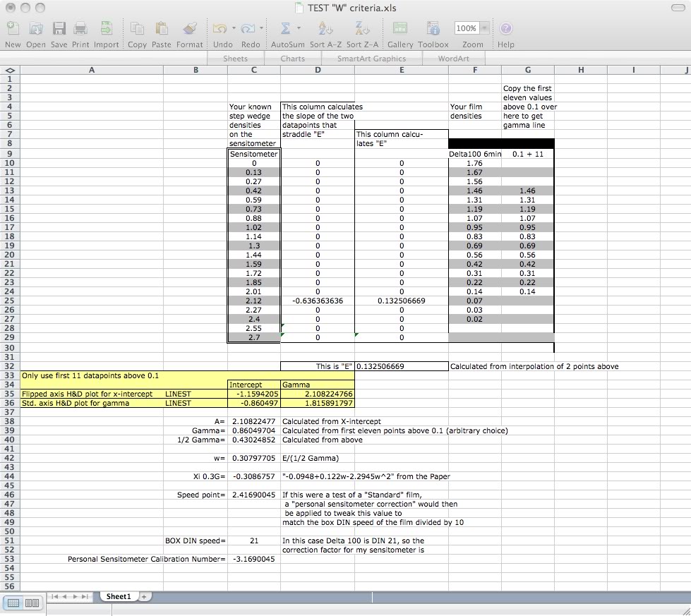Expand the Undo history dropdown arrow

tap(234, 29)
